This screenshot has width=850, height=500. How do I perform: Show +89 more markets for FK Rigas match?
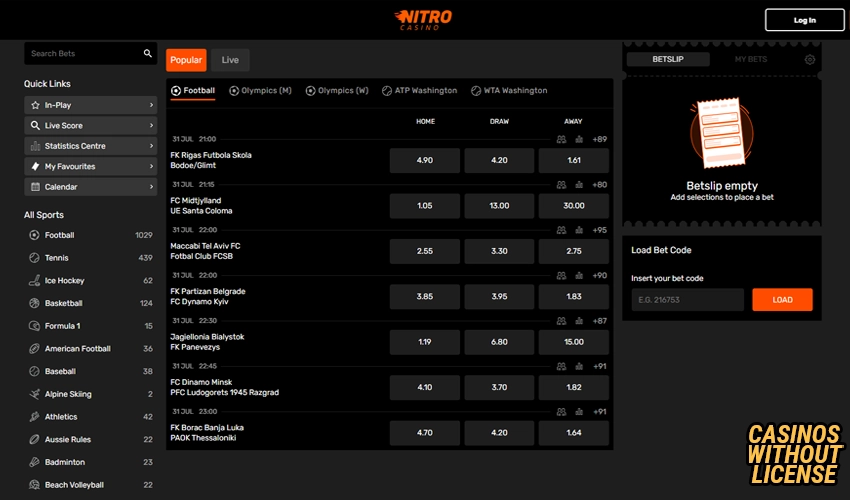point(600,139)
